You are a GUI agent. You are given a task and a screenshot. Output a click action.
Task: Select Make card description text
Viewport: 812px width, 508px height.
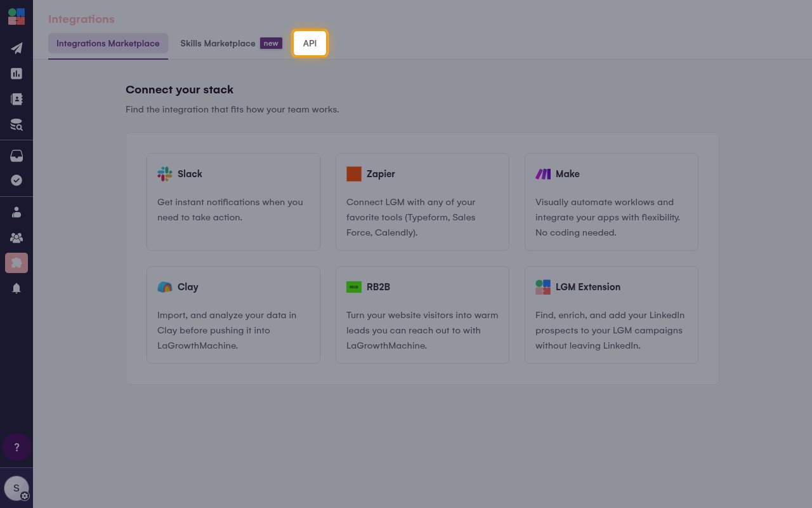[608, 217]
